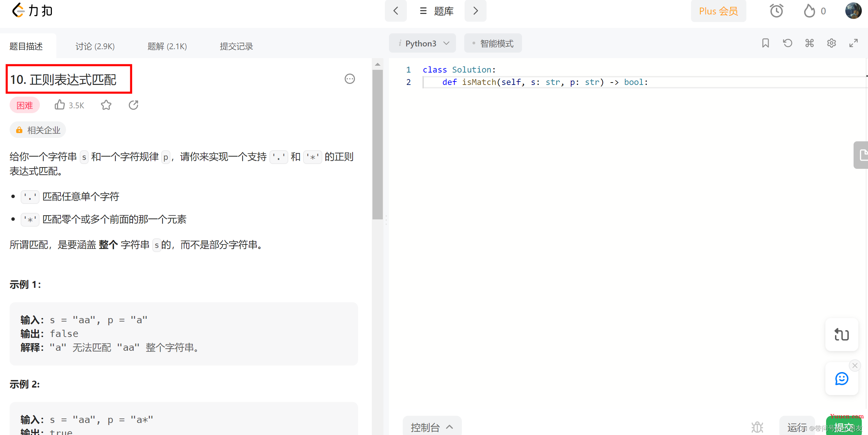
Task: Open the feedback smiley chat icon
Action: click(842, 379)
